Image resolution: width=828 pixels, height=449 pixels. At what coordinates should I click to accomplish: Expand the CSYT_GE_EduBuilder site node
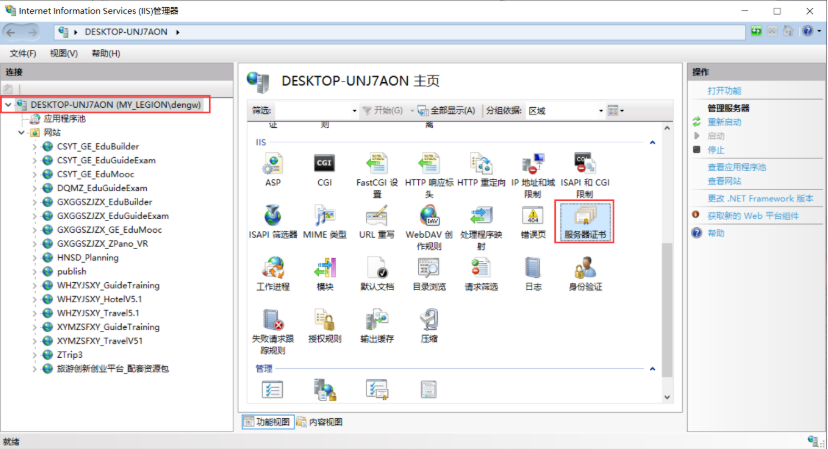click(35, 146)
